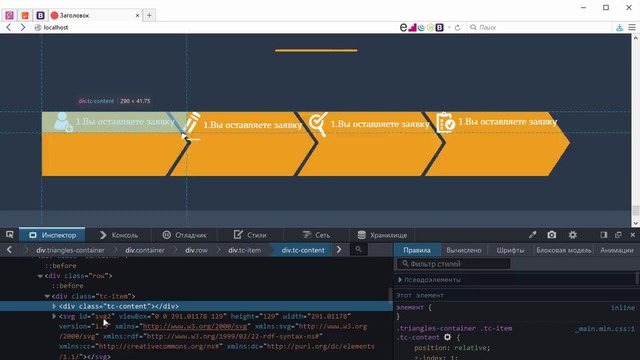Select div.container breadcrumb

coord(145,250)
